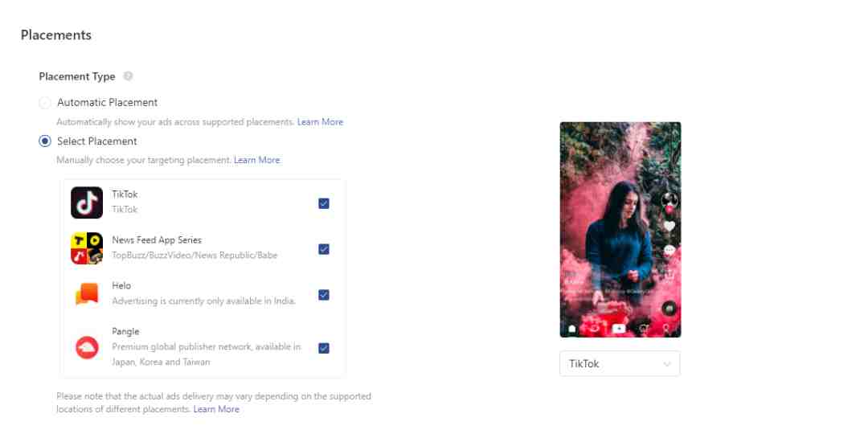
Task: Select the Automatic Placement radio button
Action: pos(45,102)
